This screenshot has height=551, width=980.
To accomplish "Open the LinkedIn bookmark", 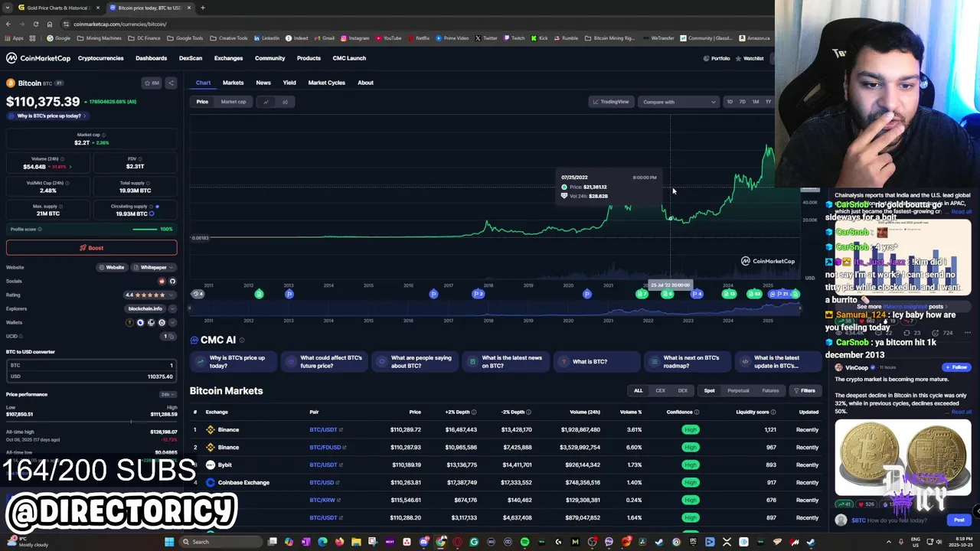I will coord(266,38).
